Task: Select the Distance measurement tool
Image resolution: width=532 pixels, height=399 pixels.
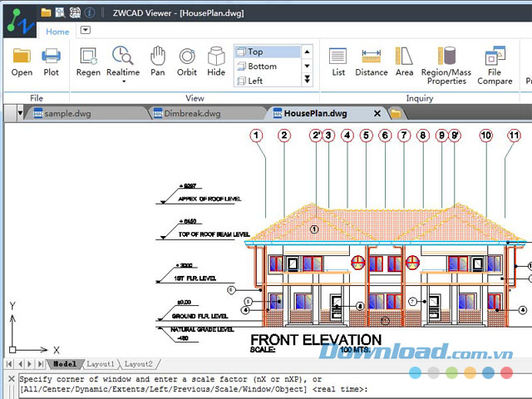Action: pyautogui.click(x=372, y=62)
